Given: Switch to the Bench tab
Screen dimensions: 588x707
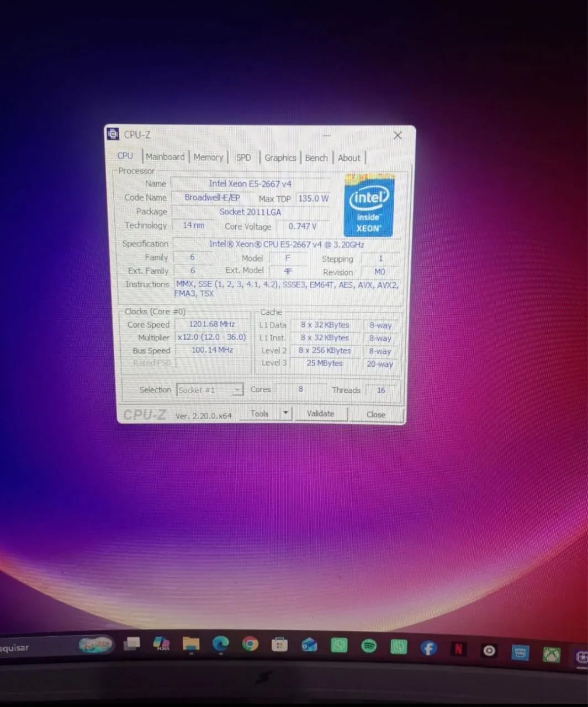Looking at the screenshot, I should pyautogui.click(x=316, y=158).
